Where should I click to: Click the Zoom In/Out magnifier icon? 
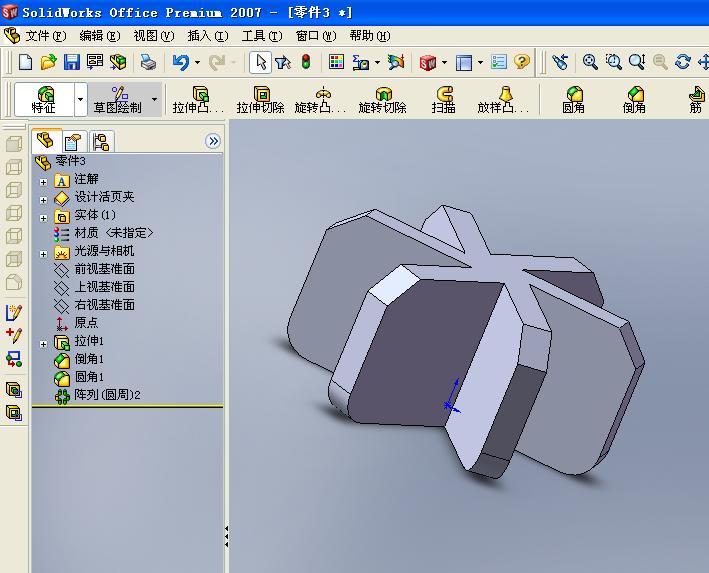(x=637, y=62)
